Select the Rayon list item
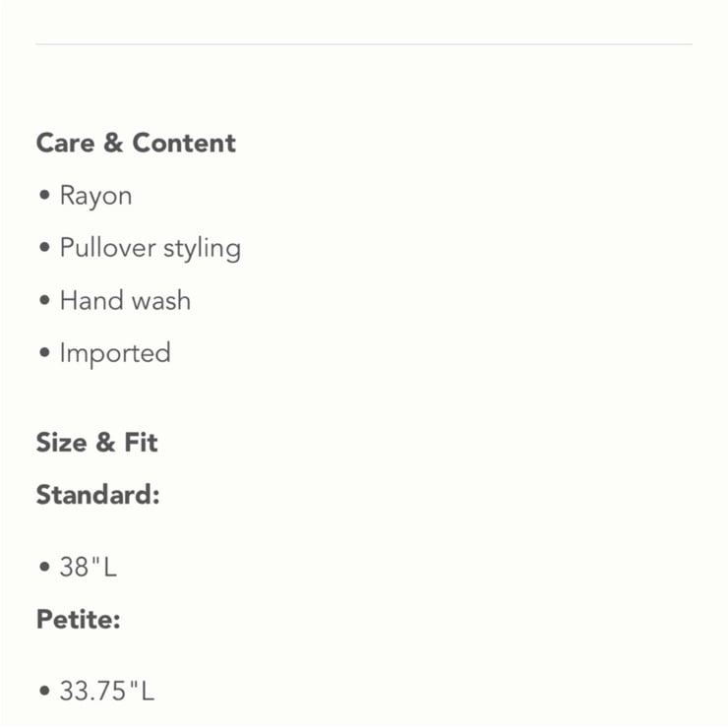This screenshot has height=728, width=728. click(x=96, y=196)
